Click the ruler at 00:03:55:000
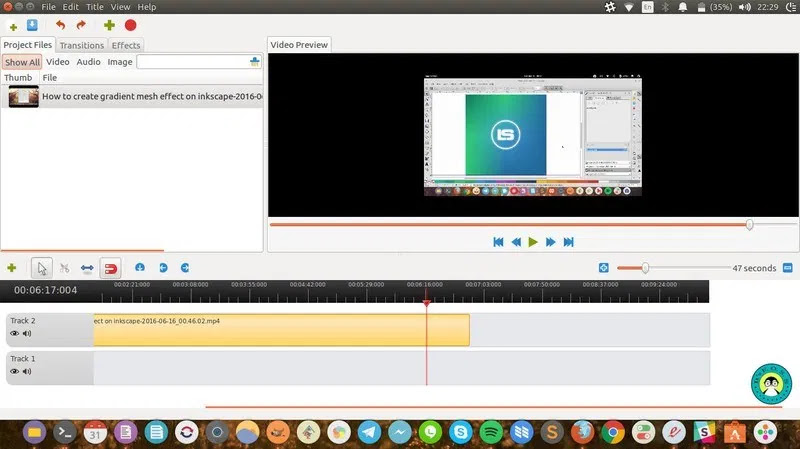 click(249, 285)
